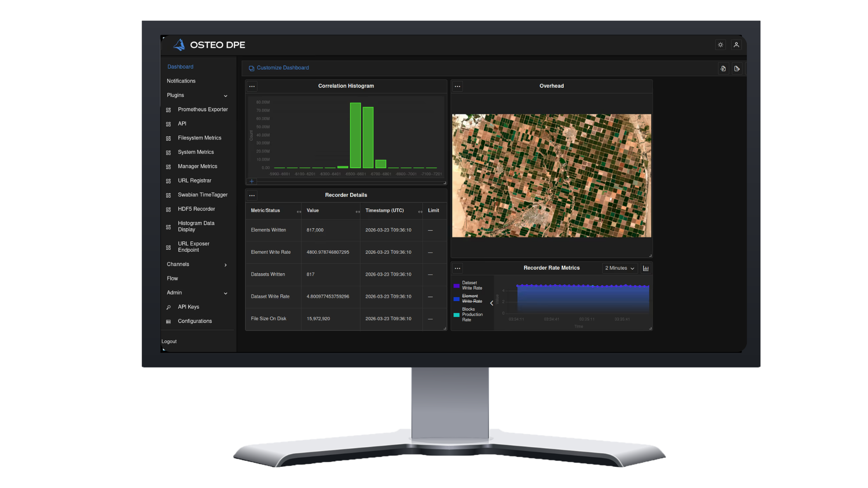Open HDF5 Recorder in sidebar
The image size is (868, 488).
click(x=196, y=209)
